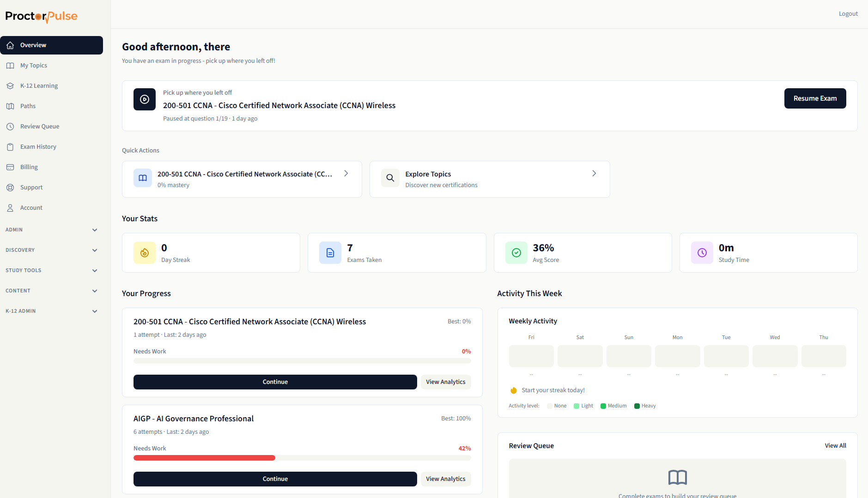Click the magnifier icon in Explore Topics
The height and width of the screenshot is (498, 868).
(390, 178)
